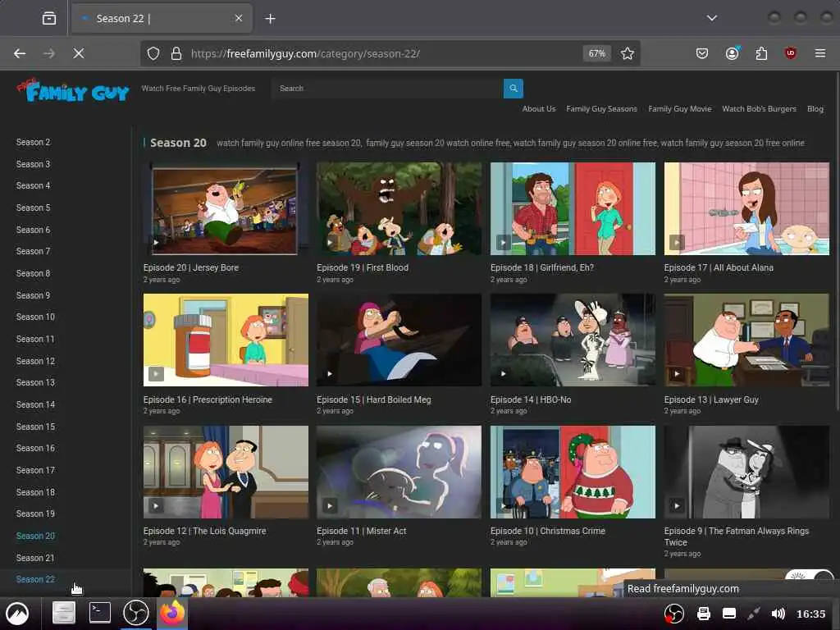Open the Blog menu link

click(815, 109)
